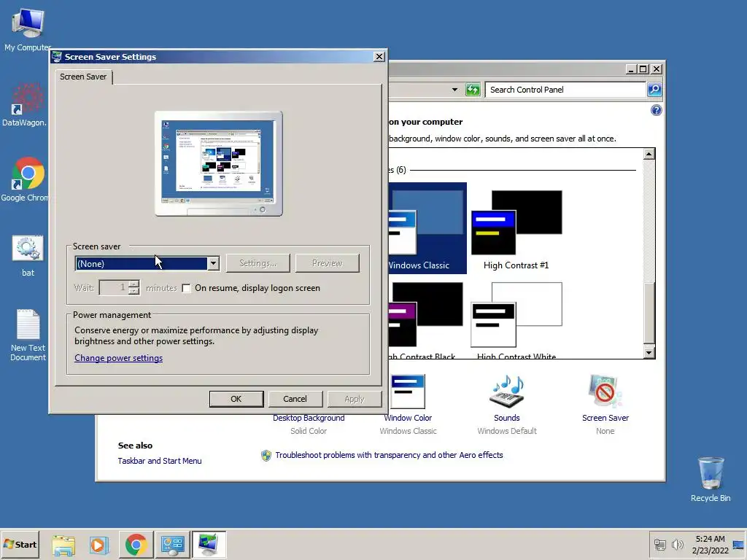747x560 pixels.
Task: Click the Sounds icon in Personalization
Action: [506, 392]
